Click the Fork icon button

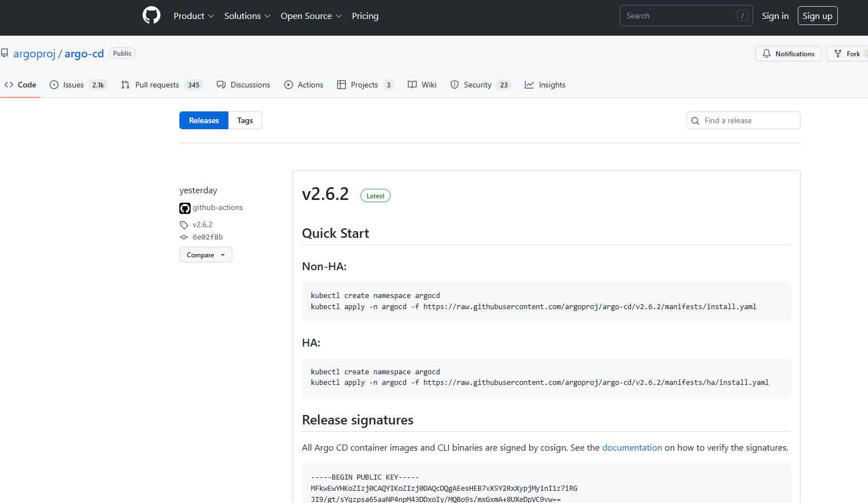coord(838,53)
